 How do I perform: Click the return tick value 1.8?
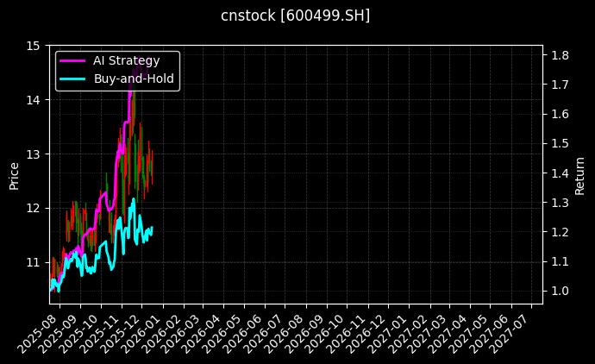click(561, 55)
